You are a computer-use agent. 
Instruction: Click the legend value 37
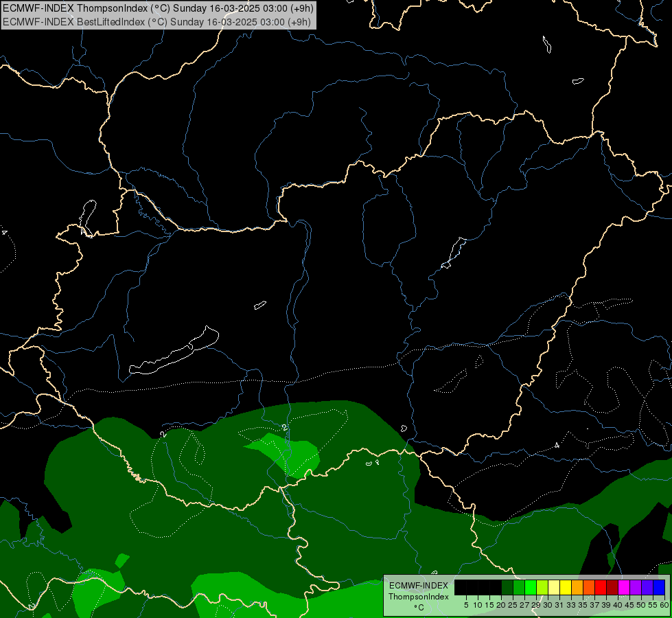click(594, 605)
